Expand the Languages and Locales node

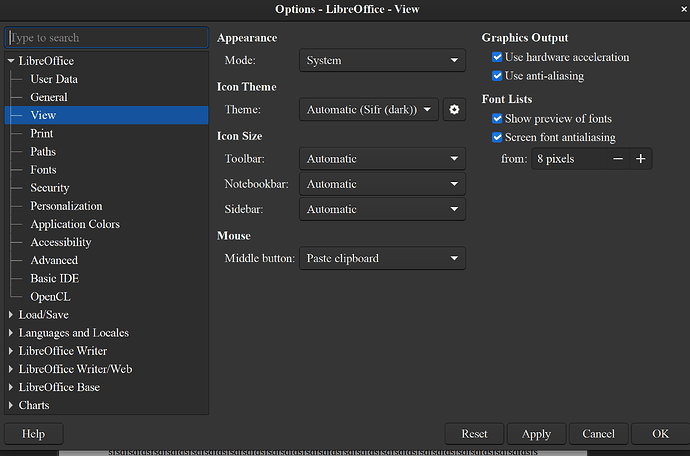tap(11, 333)
